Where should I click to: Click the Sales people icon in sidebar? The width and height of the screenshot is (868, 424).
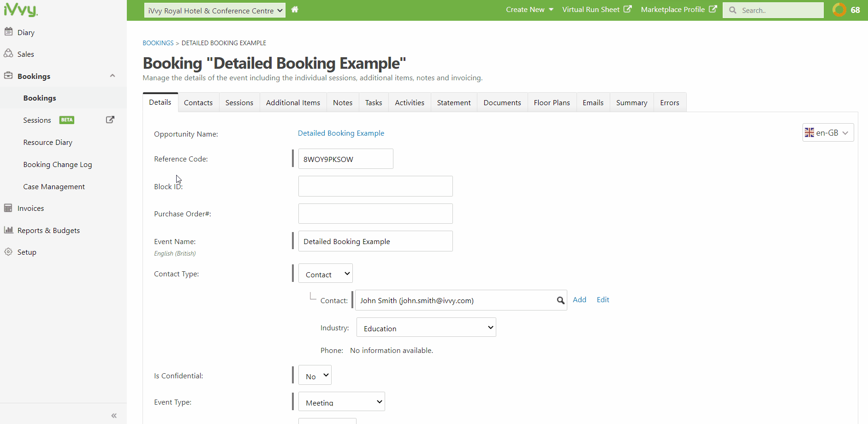[x=8, y=54]
